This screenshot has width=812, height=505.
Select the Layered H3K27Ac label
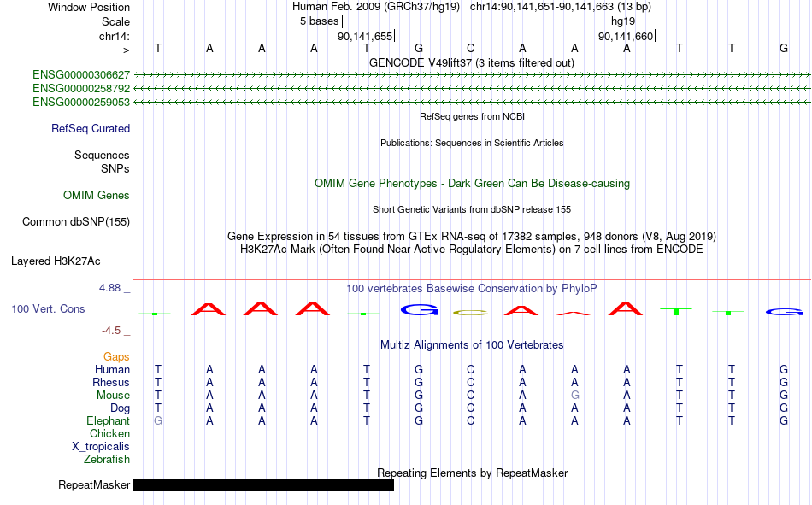(56, 261)
